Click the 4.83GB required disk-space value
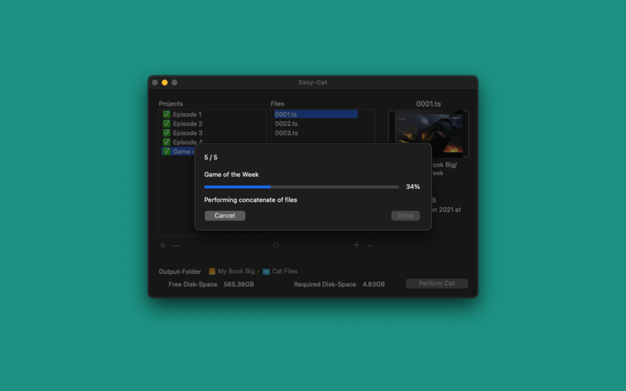The image size is (626, 391). coord(374,284)
